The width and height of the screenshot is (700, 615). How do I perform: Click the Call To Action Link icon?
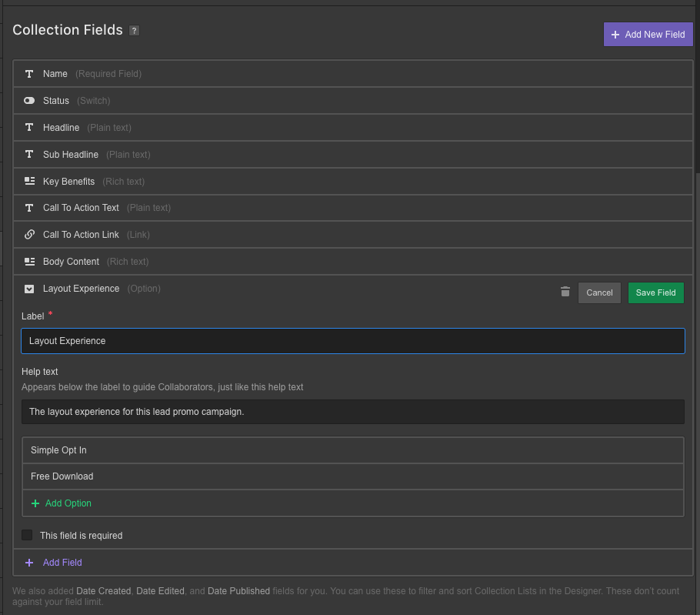(x=29, y=235)
